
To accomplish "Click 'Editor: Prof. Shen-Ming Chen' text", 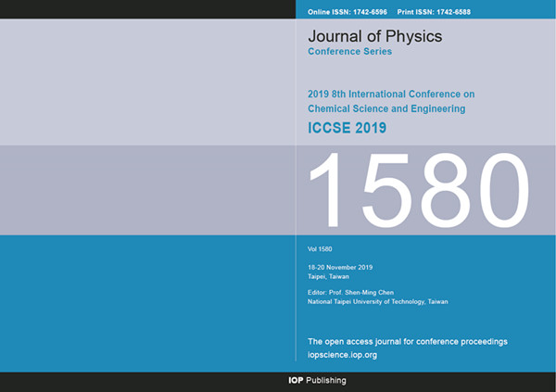I will click(350, 292).
